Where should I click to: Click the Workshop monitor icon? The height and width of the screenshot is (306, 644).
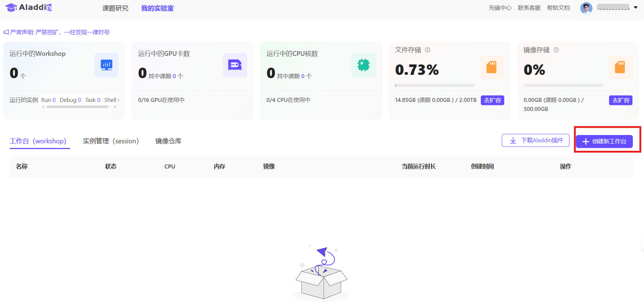pos(106,65)
